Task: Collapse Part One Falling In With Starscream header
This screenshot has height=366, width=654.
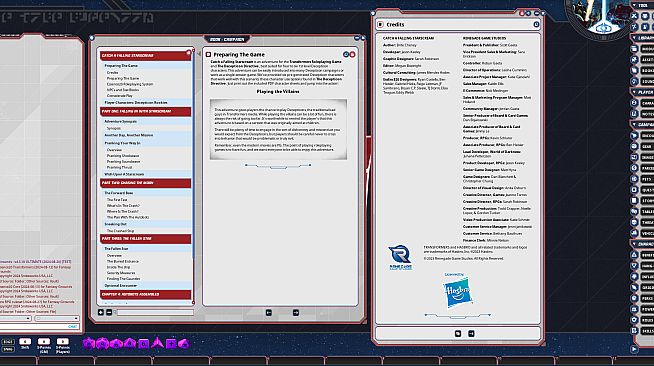Action: pos(145,111)
